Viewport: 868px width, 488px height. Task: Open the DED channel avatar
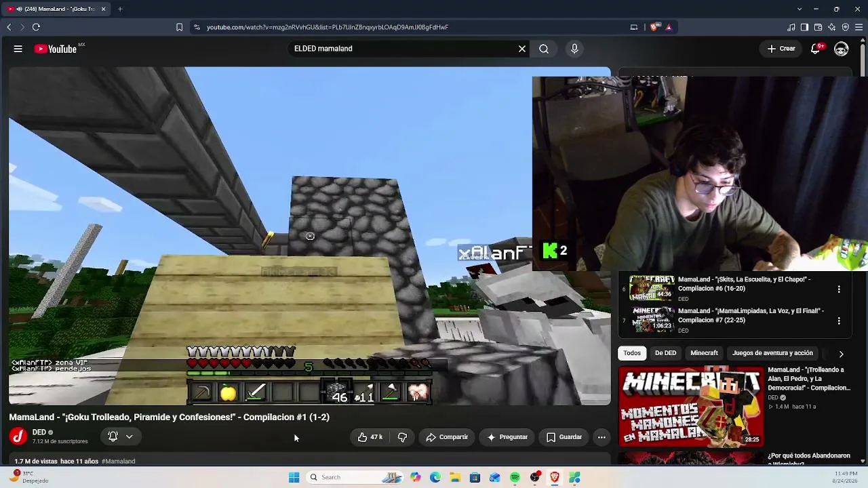[x=18, y=436]
